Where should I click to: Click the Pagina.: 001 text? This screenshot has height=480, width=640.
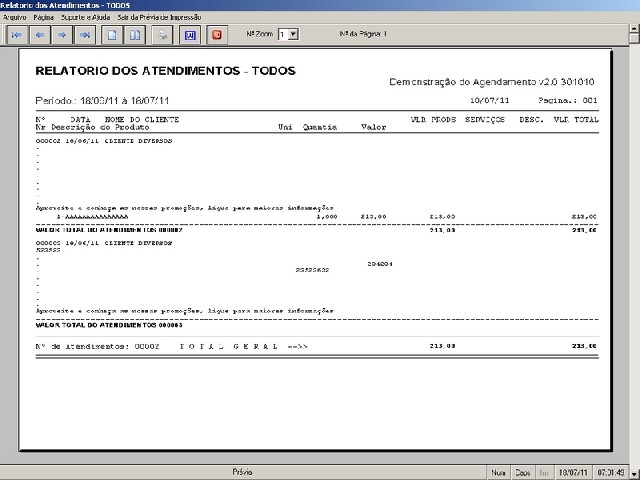pyautogui.click(x=568, y=100)
